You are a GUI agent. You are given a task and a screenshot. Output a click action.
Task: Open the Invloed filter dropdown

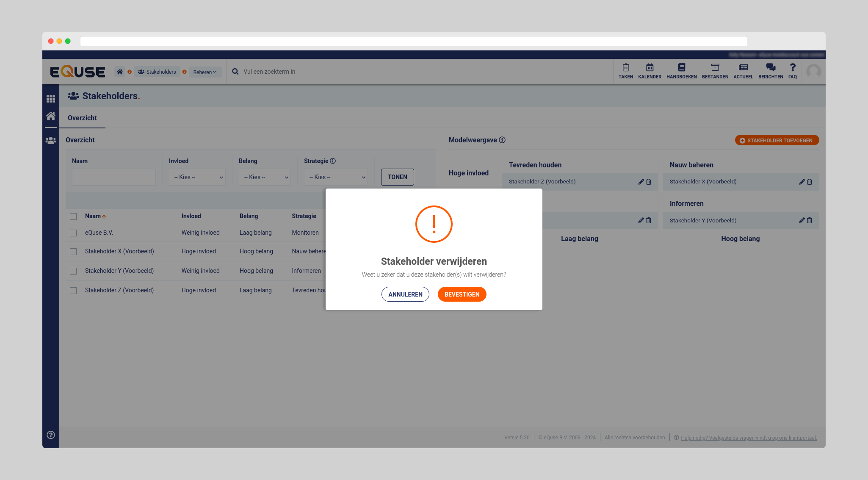[197, 177]
